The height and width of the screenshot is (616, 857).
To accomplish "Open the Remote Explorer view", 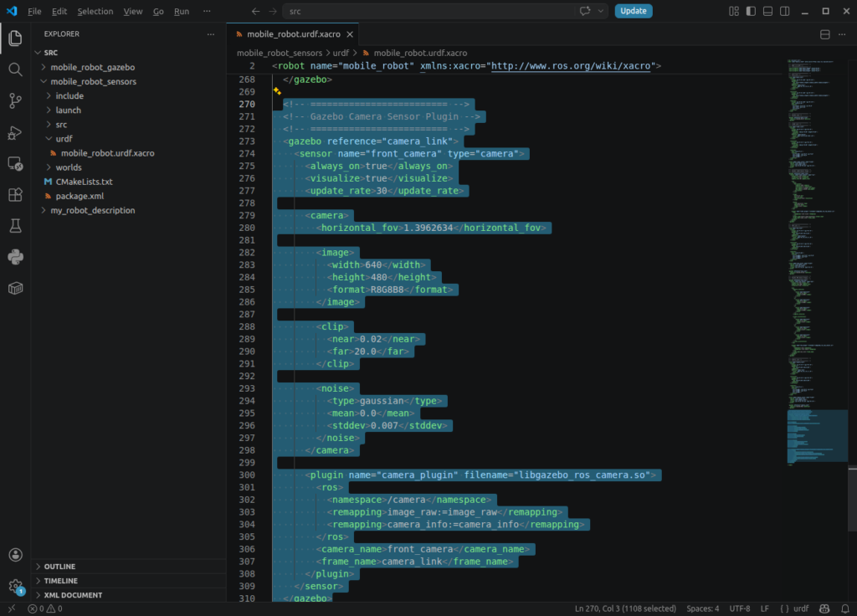I will coord(15,163).
